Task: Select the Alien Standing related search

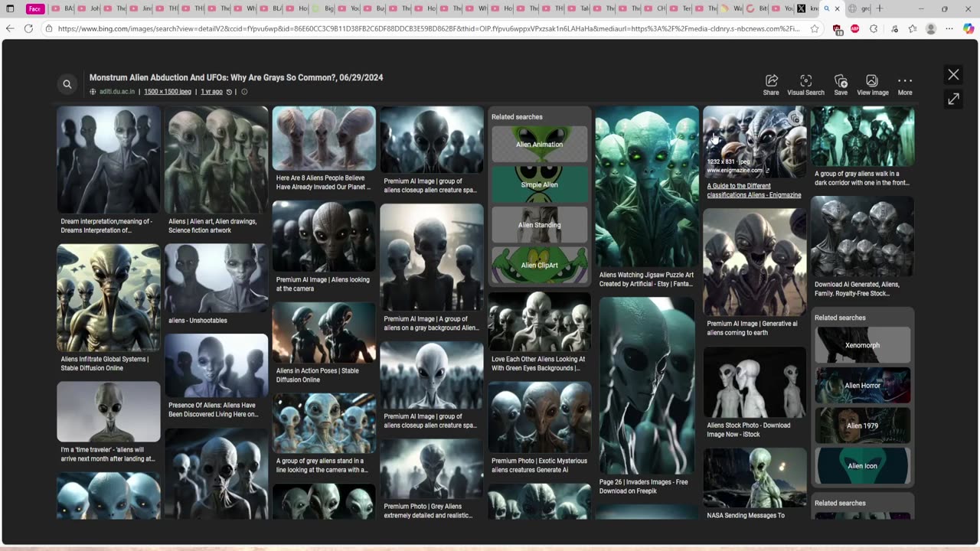Action: [539, 225]
